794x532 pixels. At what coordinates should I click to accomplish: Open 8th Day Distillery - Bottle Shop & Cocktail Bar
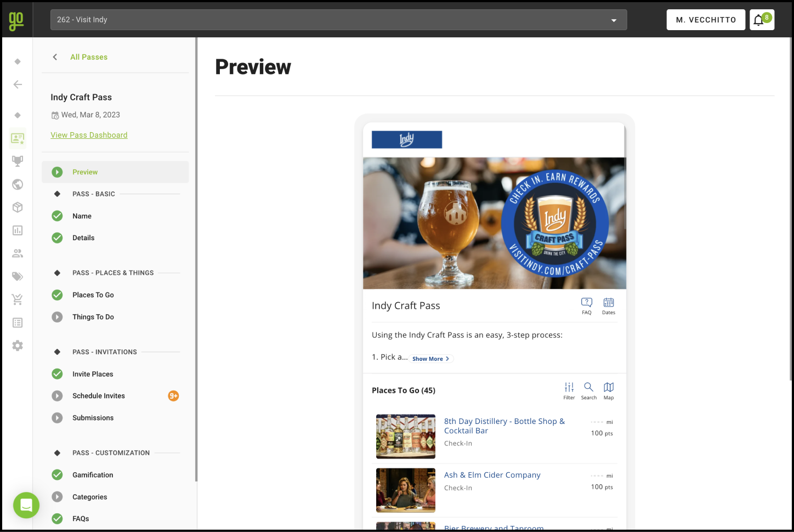(504, 426)
